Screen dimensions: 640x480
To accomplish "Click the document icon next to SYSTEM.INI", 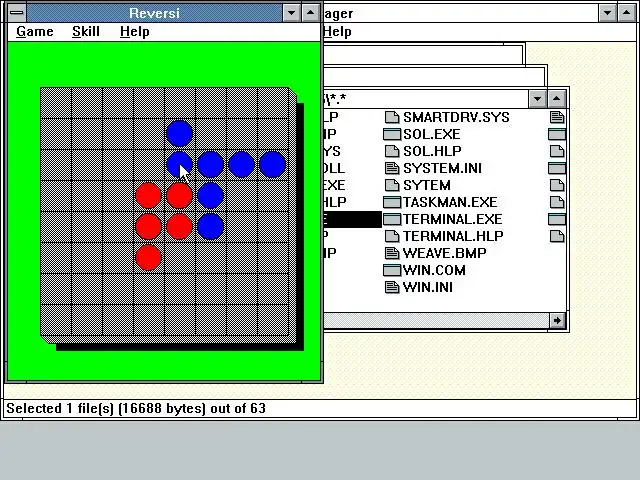I will tap(392, 168).
